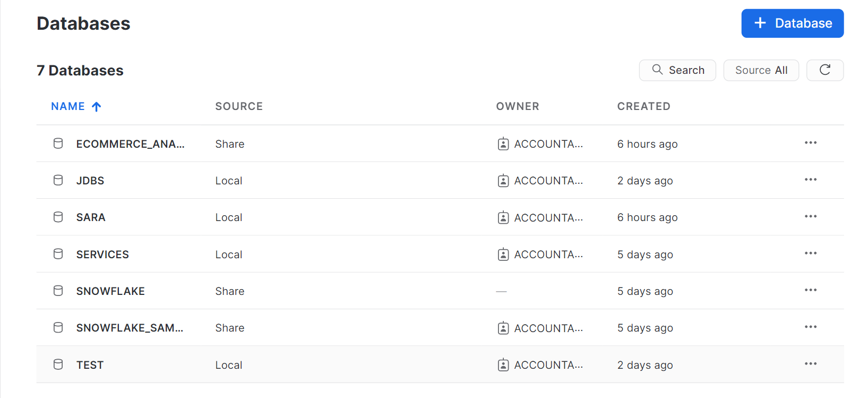Open more options for SERVICES database
The image size is (868, 398).
[810, 253]
